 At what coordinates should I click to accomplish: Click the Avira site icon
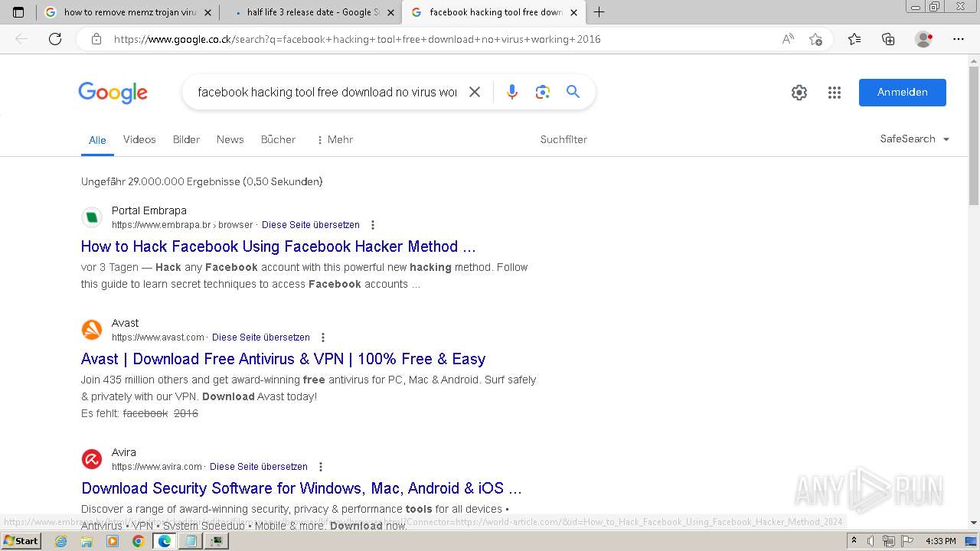92,459
